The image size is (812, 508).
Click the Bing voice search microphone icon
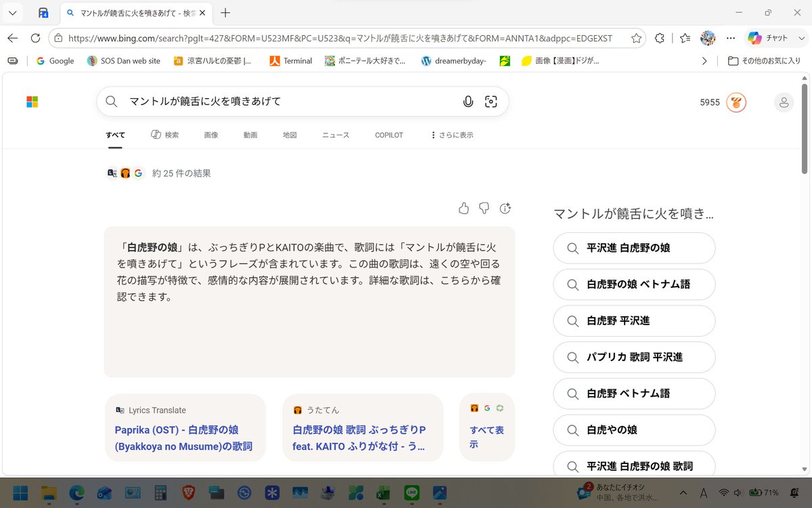[468, 102]
